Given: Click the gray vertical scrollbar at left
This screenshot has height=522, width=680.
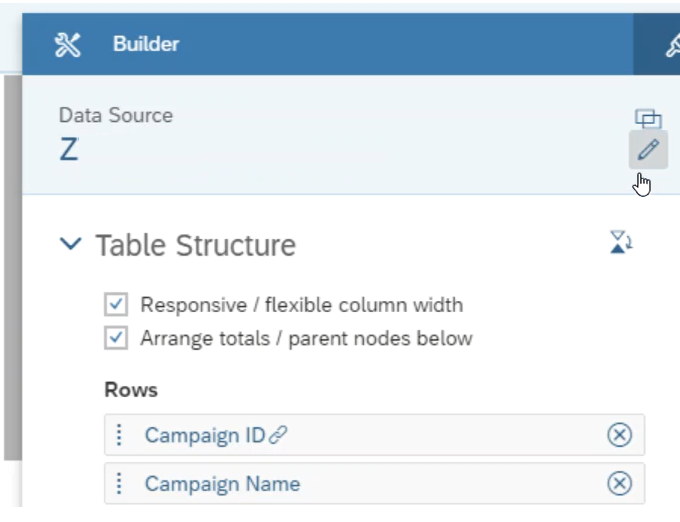Looking at the screenshot, I should (13, 268).
